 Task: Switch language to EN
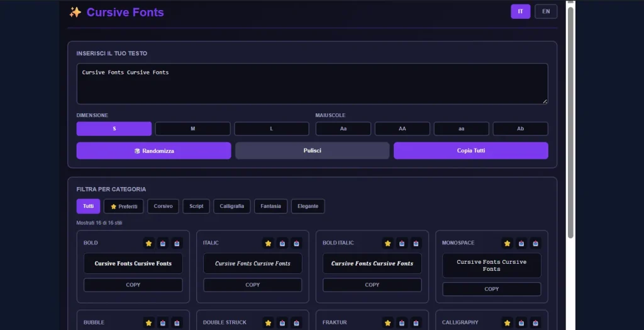click(x=546, y=11)
